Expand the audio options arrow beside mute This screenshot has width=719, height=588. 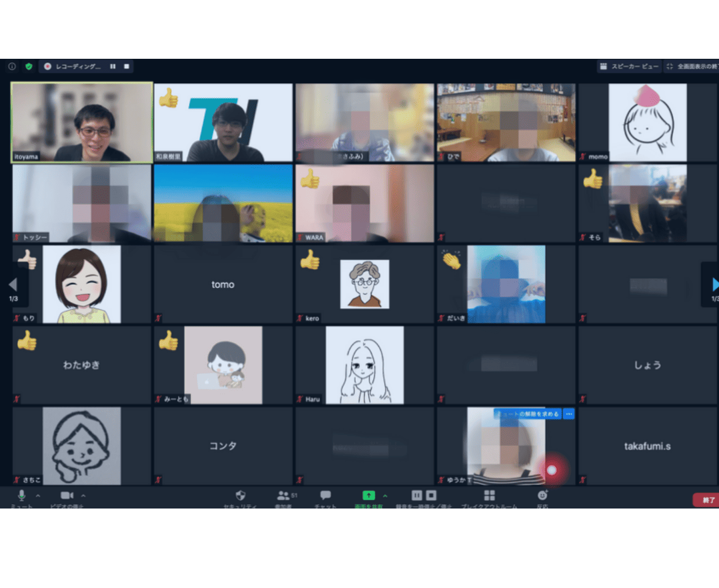(38, 495)
